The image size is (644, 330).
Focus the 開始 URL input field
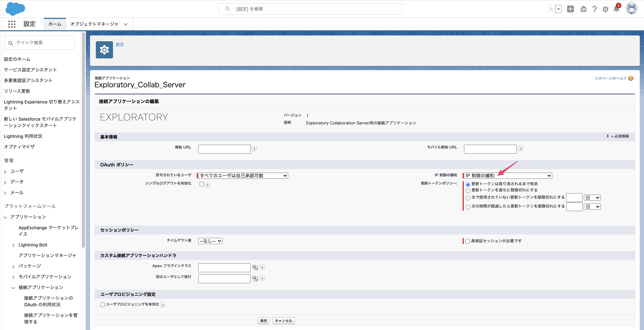pos(224,149)
